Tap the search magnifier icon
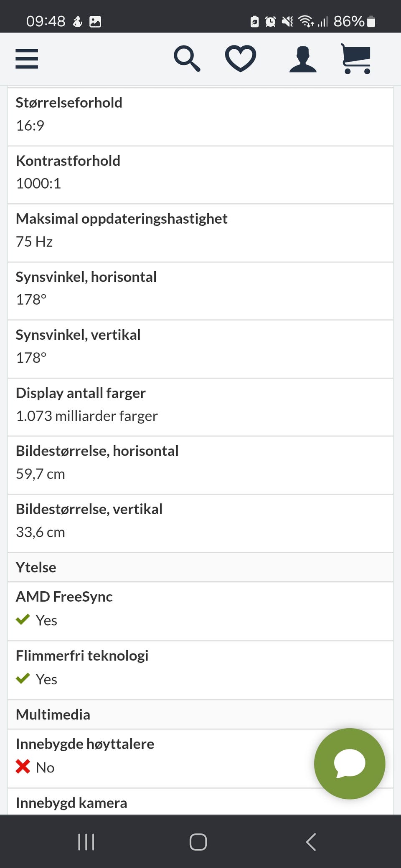The image size is (401, 868). point(187,59)
